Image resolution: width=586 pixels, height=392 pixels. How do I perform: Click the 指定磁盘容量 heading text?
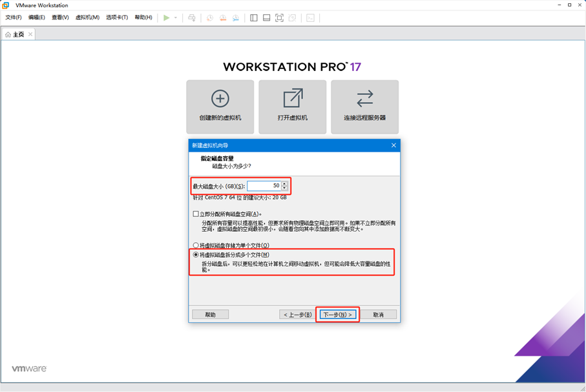(217, 158)
